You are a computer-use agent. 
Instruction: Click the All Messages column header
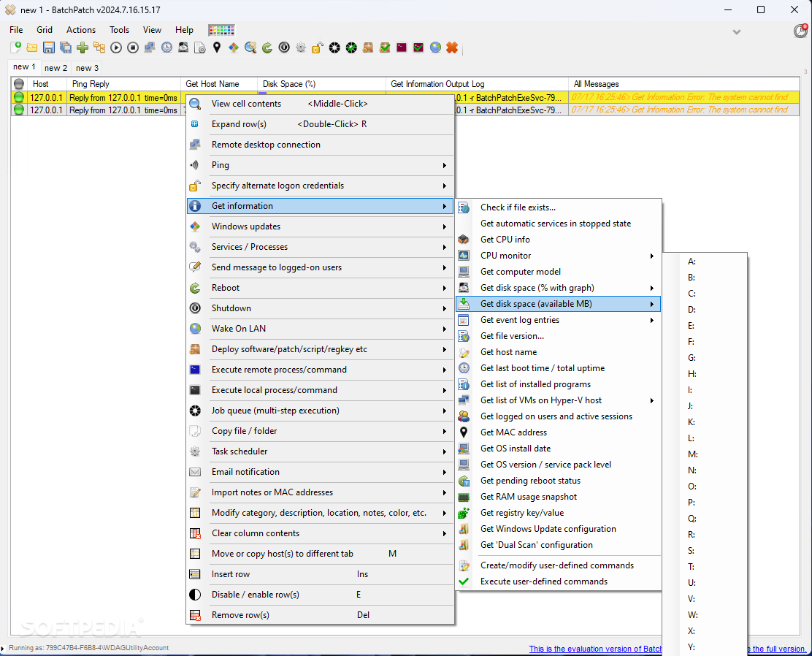[683, 84]
